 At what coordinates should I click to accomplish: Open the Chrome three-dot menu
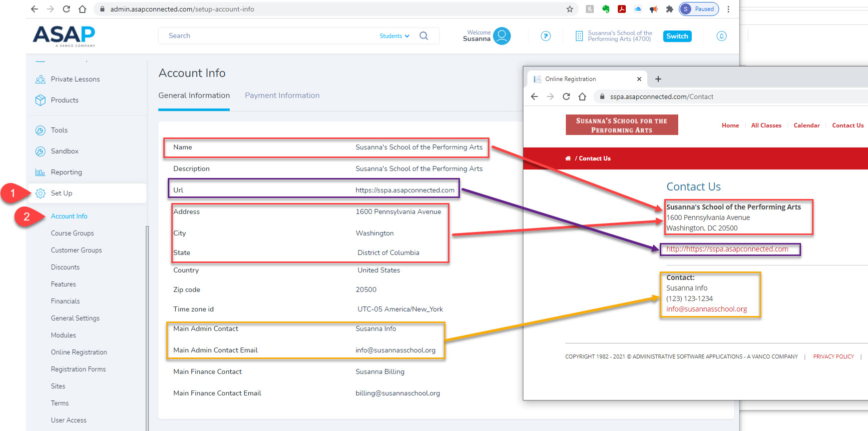728,9
